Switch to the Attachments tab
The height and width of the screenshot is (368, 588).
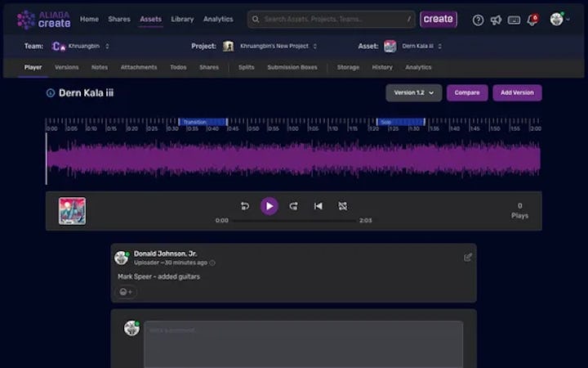(139, 67)
